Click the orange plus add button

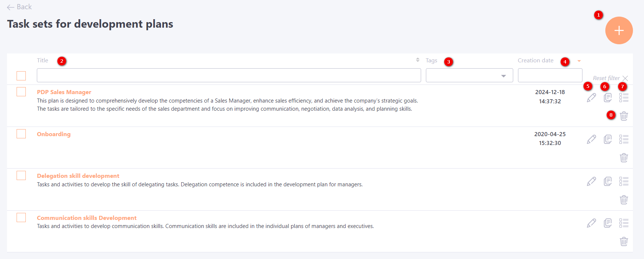[x=619, y=31]
